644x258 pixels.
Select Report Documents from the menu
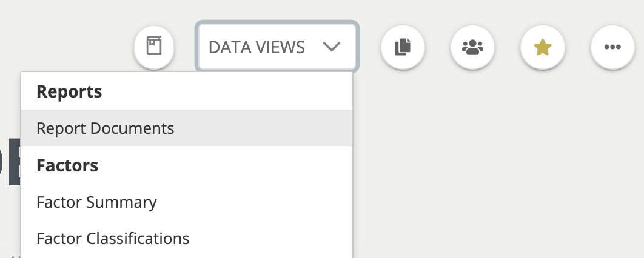[x=106, y=128]
